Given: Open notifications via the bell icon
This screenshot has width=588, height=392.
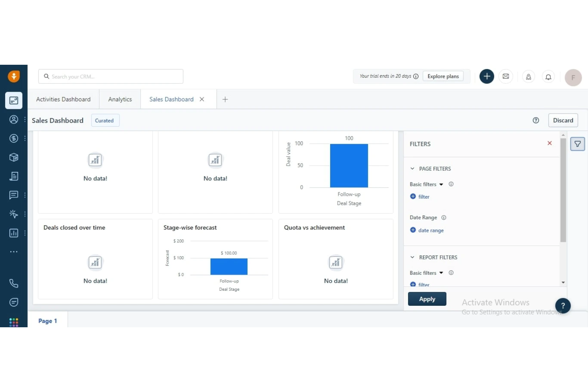Looking at the screenshot, I should point(548,76).
